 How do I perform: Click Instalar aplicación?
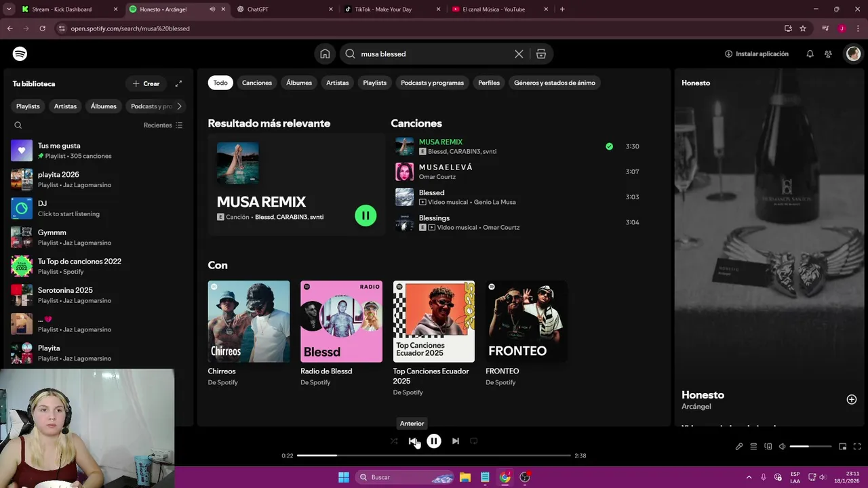pyautogui.click(x=757, y=54)
